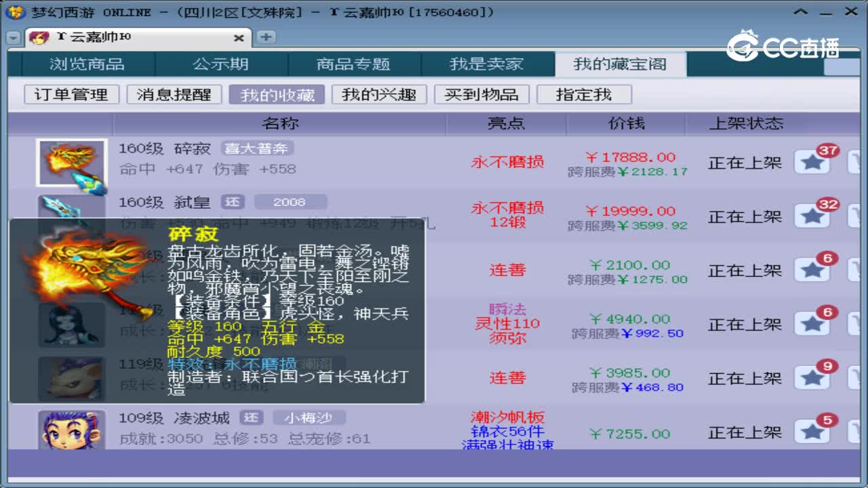The image size is (868, 488).
Task: Click the price ¥7255.00
Action: point(630,434)
